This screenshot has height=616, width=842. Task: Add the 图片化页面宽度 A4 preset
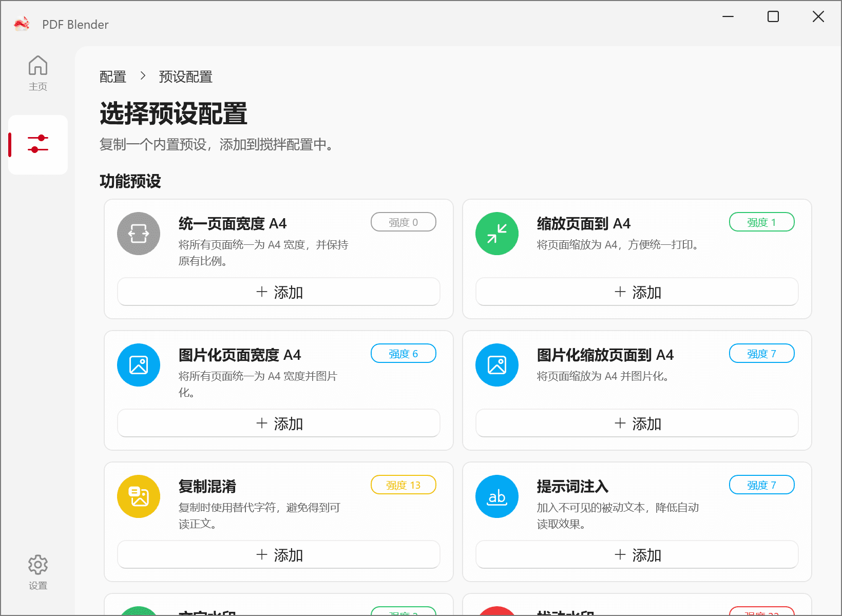pos(279,423)
